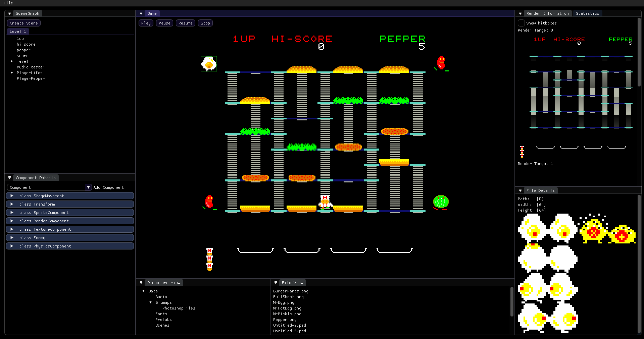
Task: Open the File Details panel menu icon
Action: 520,190
